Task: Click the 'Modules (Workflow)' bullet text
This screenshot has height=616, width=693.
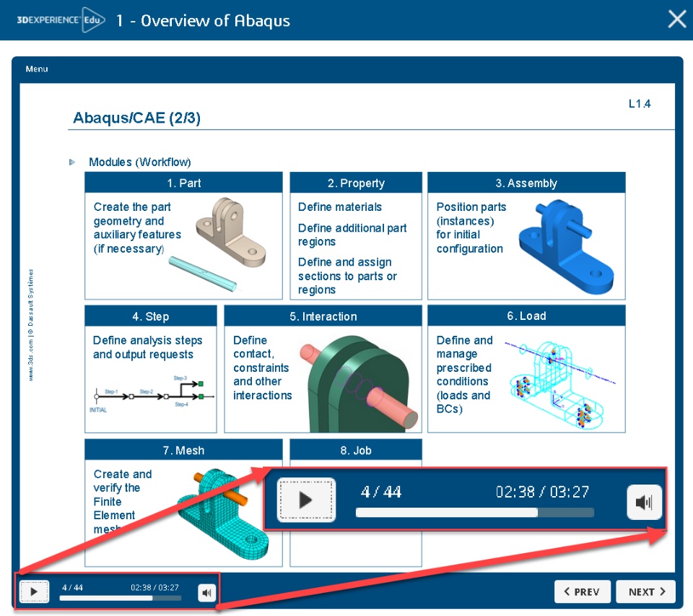Action: [x=139, y=162]
